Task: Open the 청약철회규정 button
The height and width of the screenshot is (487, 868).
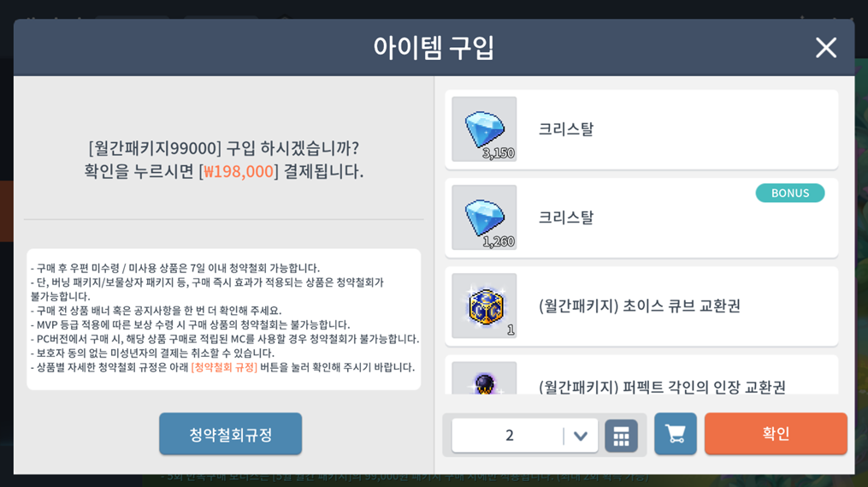Action: pyautogui.click(x=230, y=434)
